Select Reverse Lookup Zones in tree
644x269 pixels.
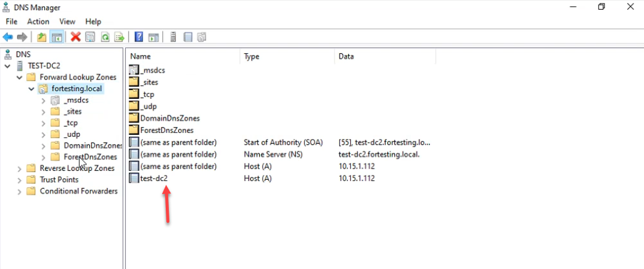[x=77, y=168]
